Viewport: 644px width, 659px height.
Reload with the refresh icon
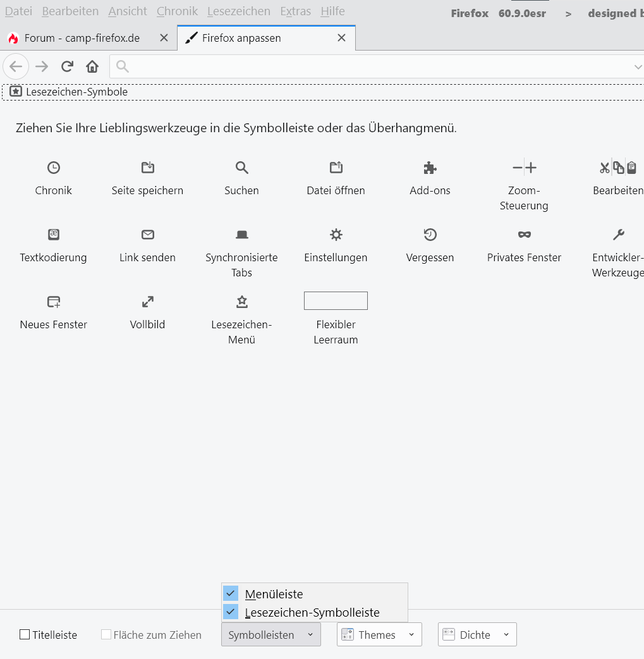[67, 66]
